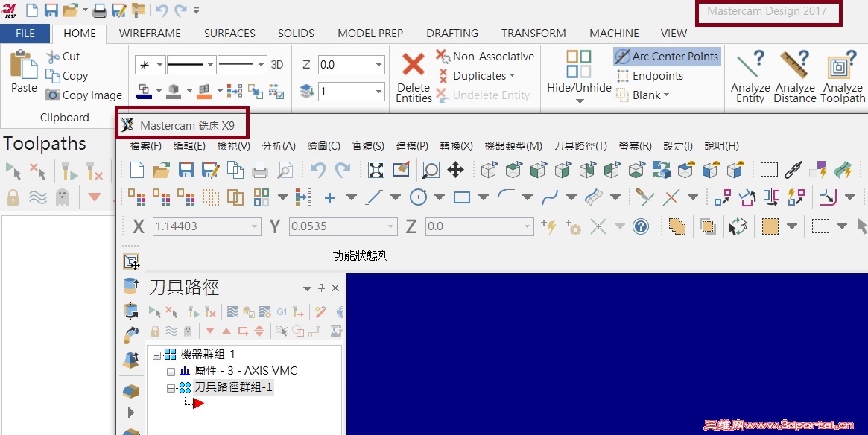Open the MACHINE ribbon tab
The width and height of the screenshot is (868, 435).
click(614, 34)
